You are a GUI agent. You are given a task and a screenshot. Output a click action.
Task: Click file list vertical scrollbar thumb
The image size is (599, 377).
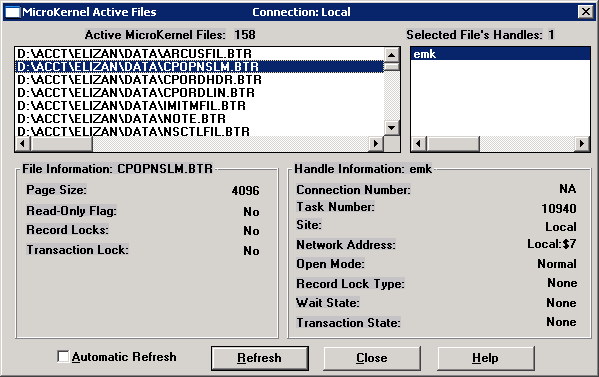click(392, 66)
